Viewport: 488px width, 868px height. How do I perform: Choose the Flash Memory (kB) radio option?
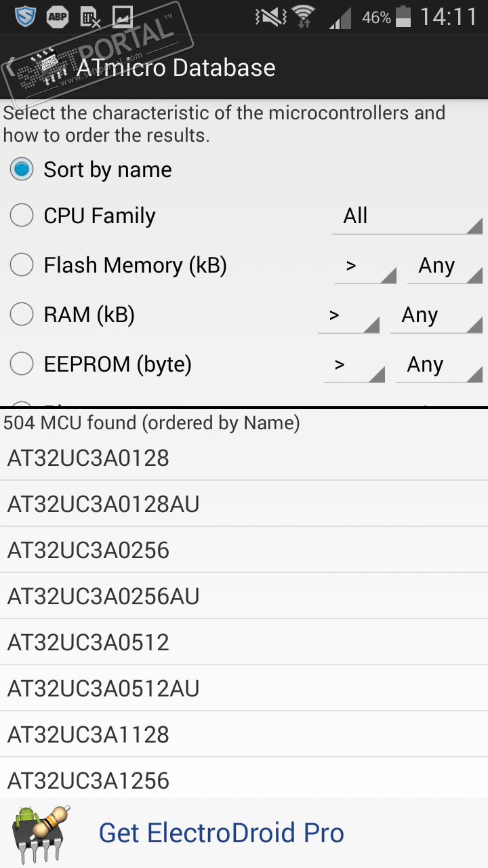pos(22,265)
